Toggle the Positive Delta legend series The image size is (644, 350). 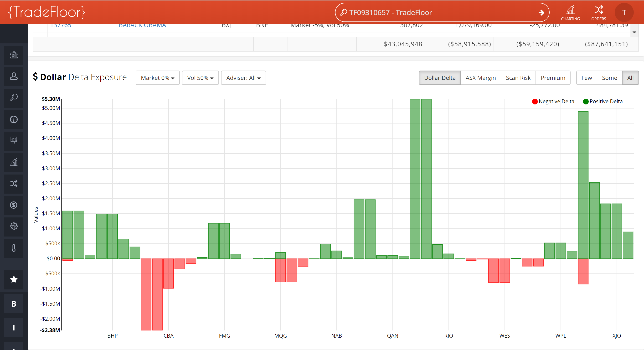coord(603,102)
